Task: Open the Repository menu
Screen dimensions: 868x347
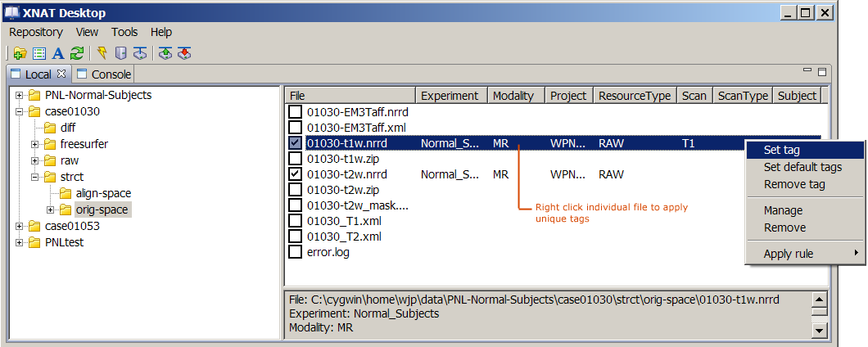Action: pos(36,32)
